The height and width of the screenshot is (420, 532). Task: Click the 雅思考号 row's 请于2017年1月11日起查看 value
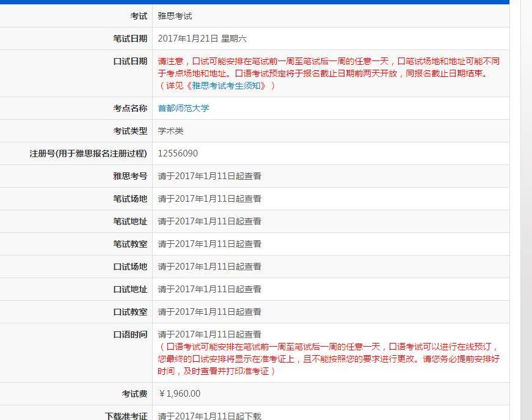tap(210, 176)
